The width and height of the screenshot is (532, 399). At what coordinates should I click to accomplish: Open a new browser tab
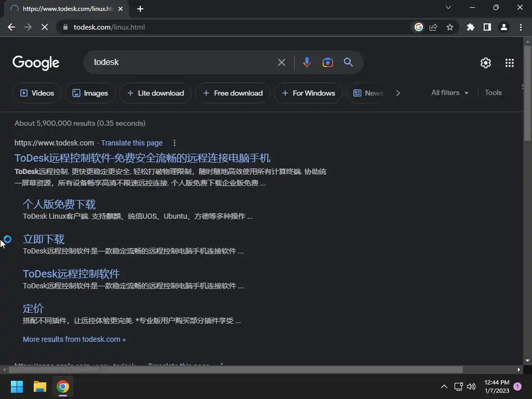coord(140,9)
